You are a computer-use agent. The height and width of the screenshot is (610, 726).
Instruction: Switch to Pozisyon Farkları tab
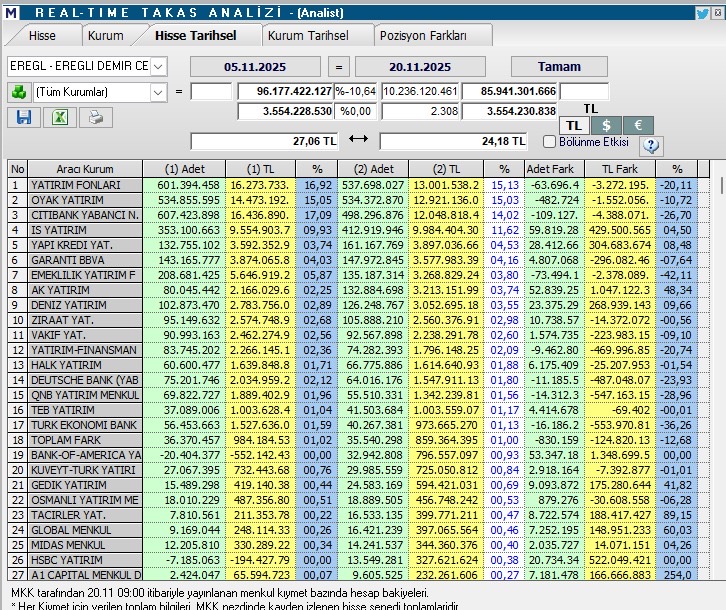(x=423, y=35)
